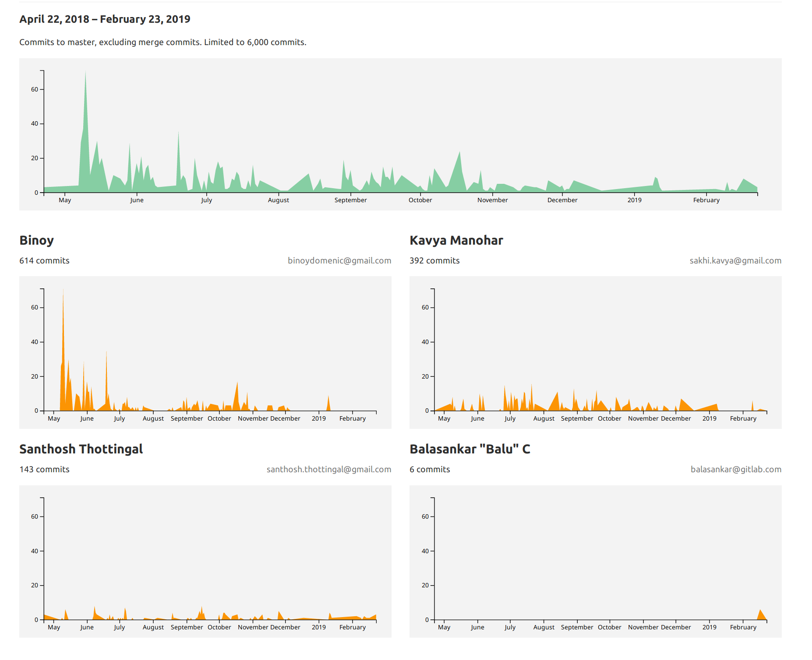Click email balasankar@gitlab.com
This screenshot has width=812, height=660.
736,470
